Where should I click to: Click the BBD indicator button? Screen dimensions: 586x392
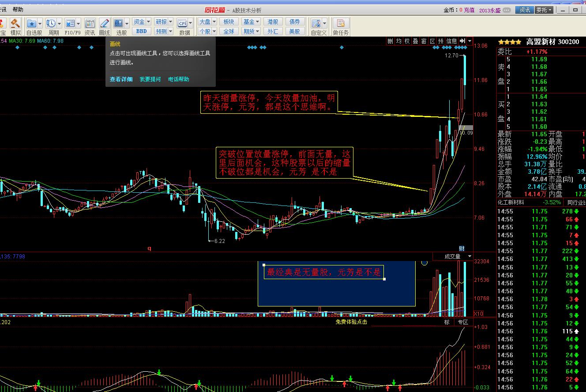tap(142, 31)
